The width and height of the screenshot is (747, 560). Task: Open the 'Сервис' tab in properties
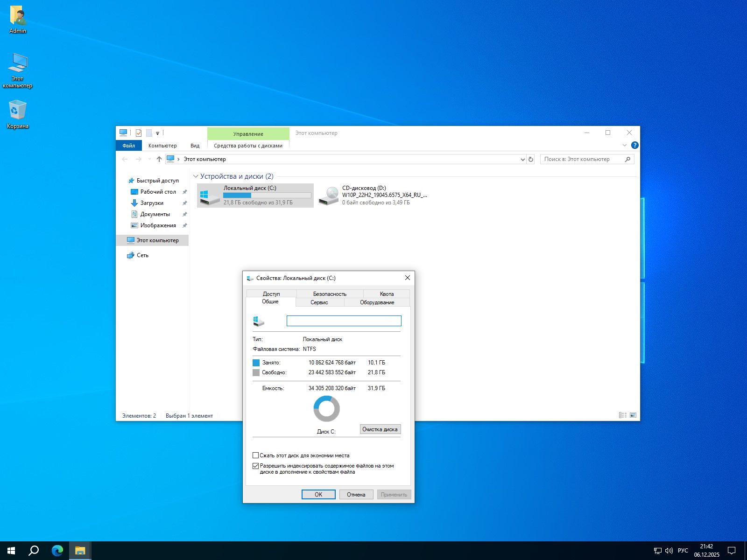(319, 302)
